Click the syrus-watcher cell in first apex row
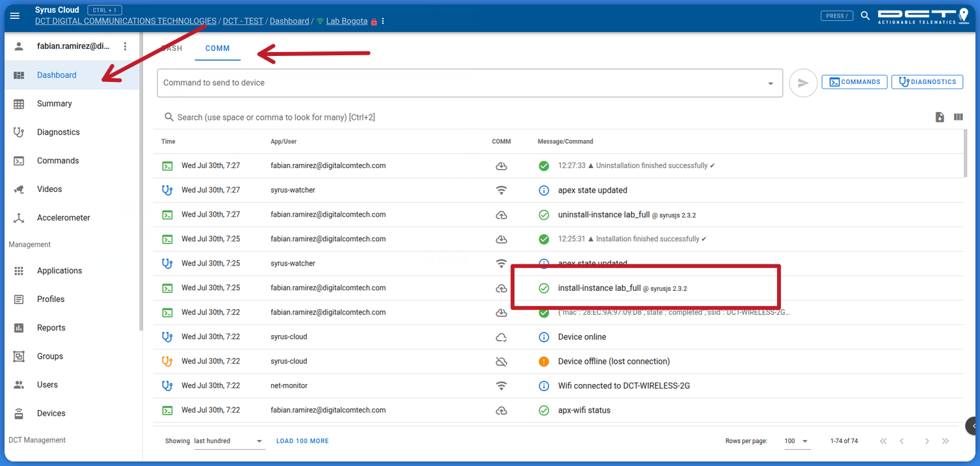This screenshot has height=466, width=980. tap(293, 190)
